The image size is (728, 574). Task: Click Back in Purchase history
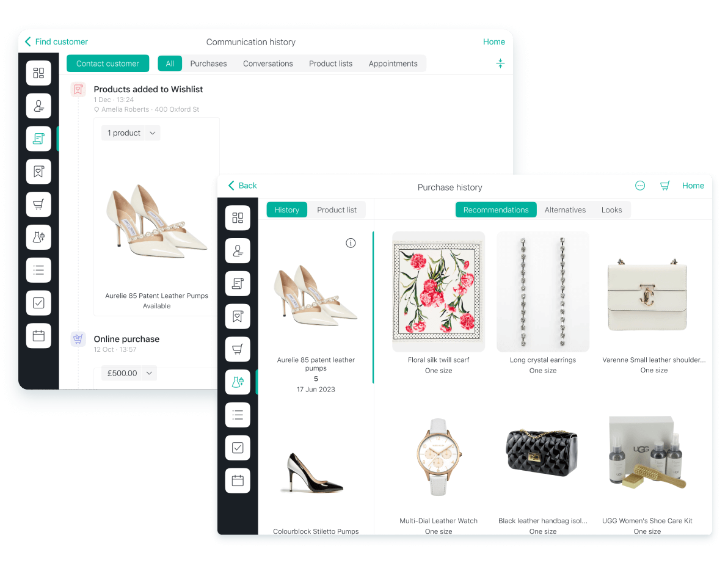pos(242,186)
